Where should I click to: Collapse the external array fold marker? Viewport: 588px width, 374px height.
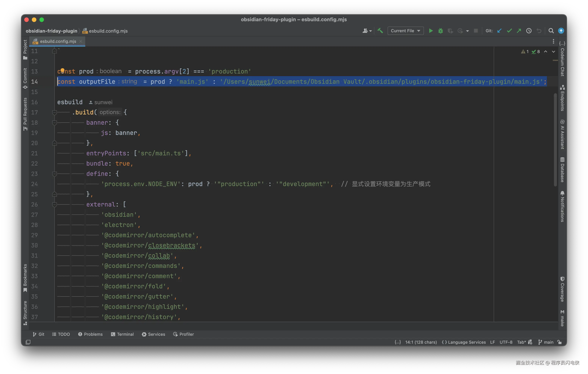pos(54,204)
